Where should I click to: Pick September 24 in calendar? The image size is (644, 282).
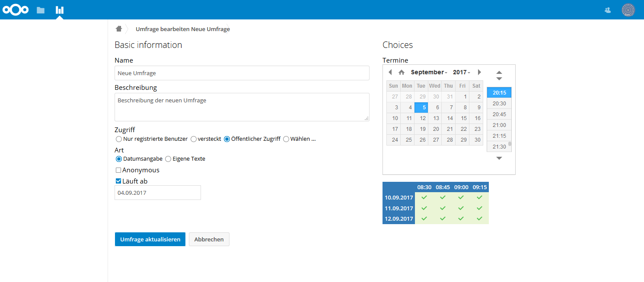click(393, 139)
